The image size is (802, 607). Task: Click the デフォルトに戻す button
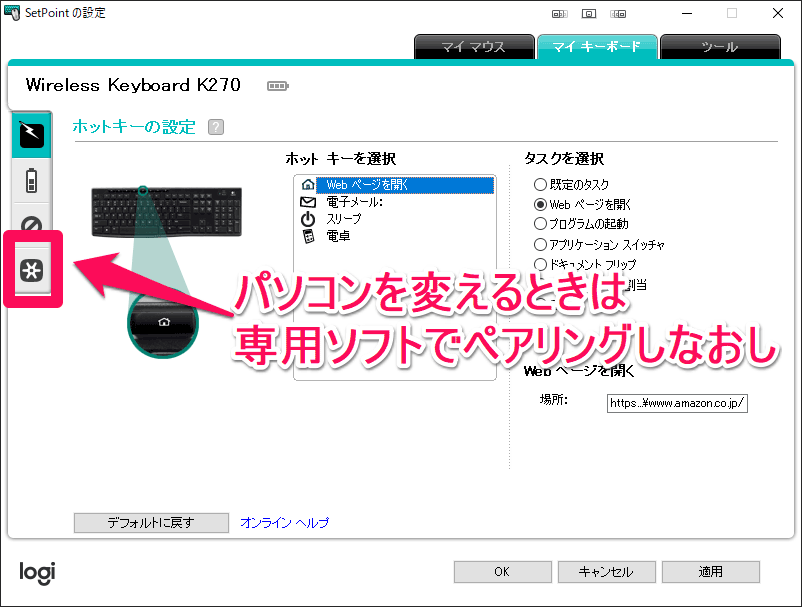[151, 523]
